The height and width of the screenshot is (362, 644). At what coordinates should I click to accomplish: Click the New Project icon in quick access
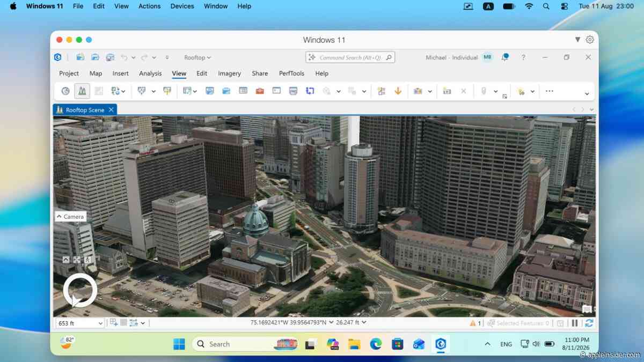point(80,57)
